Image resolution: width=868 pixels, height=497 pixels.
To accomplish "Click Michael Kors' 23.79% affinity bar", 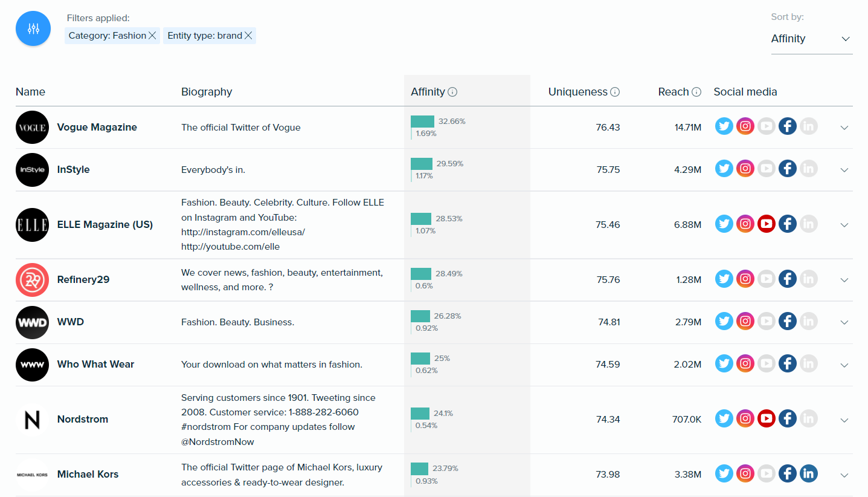I will click(419, 469).
